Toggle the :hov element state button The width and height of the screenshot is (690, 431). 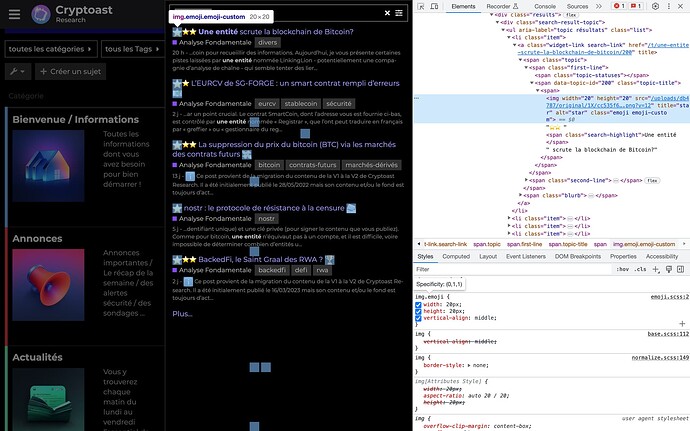(x=622, y=269)
